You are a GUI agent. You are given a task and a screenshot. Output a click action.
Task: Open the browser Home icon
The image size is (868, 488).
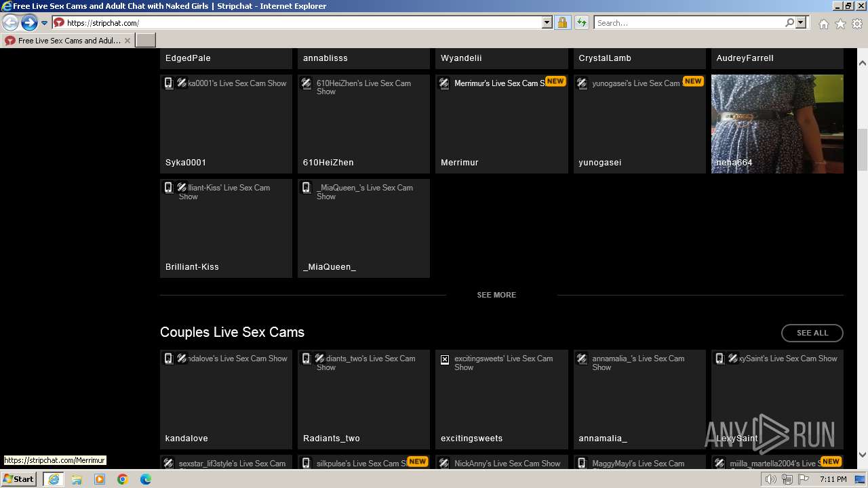[x=823, y=24]
